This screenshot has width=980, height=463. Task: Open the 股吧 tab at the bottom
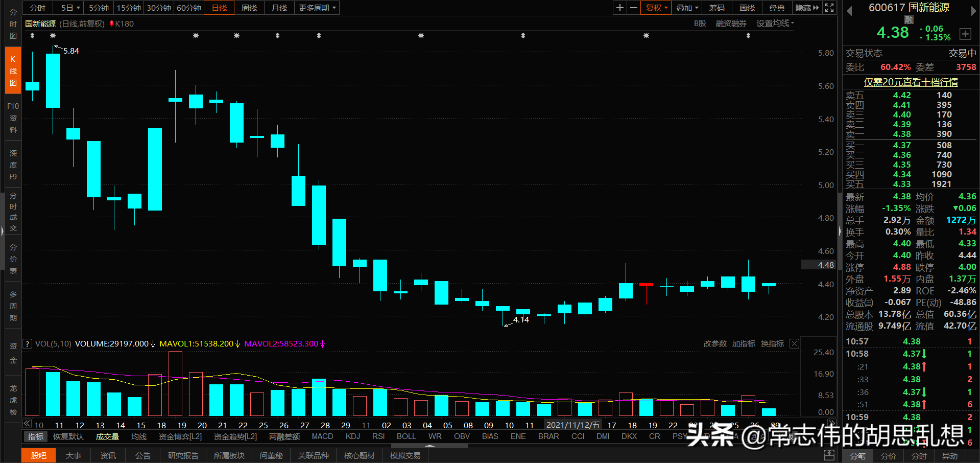pyautogui.click(x=38, y=455)
